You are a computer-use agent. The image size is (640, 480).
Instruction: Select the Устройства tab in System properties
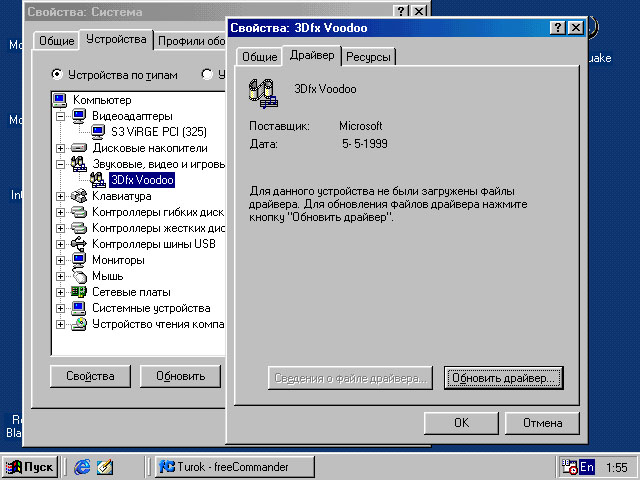(x=116, y=40)
